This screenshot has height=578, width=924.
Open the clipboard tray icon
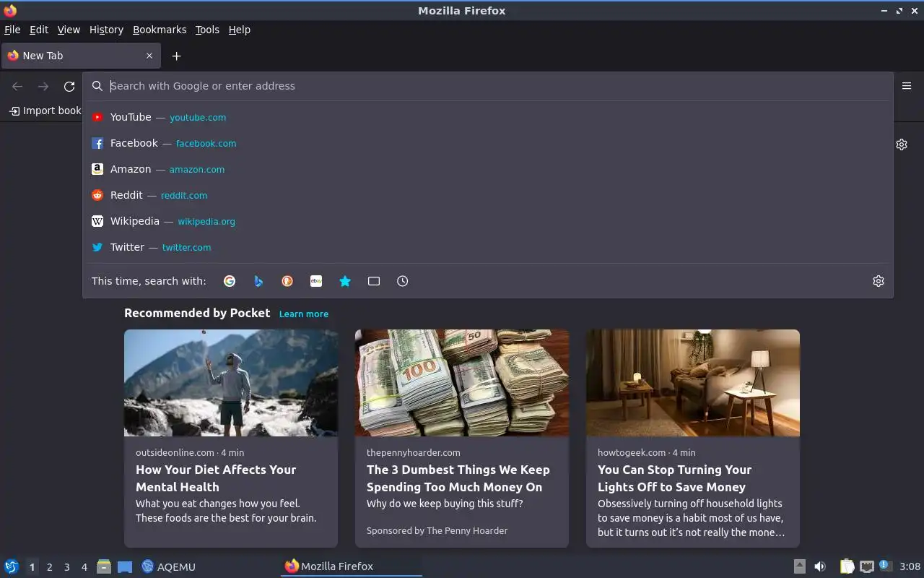tap(847, 566)
